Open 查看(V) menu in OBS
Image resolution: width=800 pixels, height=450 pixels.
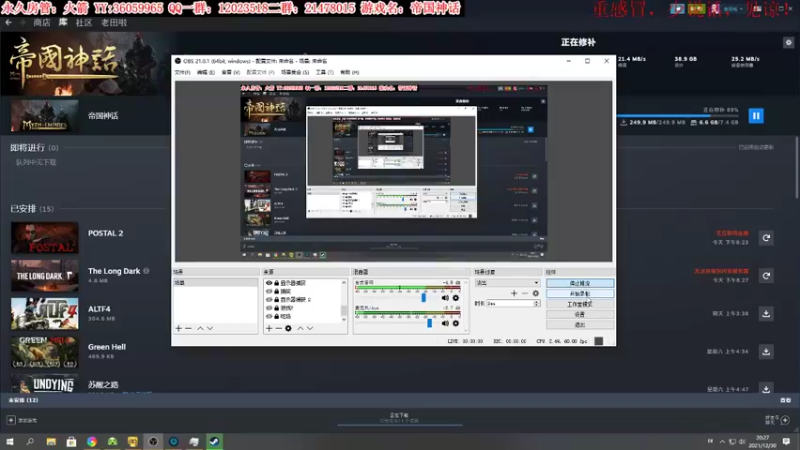(x=230, y=72)
